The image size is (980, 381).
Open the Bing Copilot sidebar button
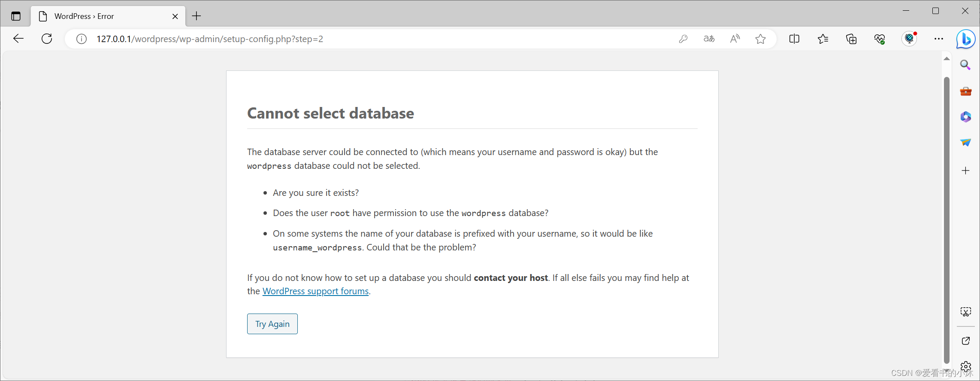(966, 39)
